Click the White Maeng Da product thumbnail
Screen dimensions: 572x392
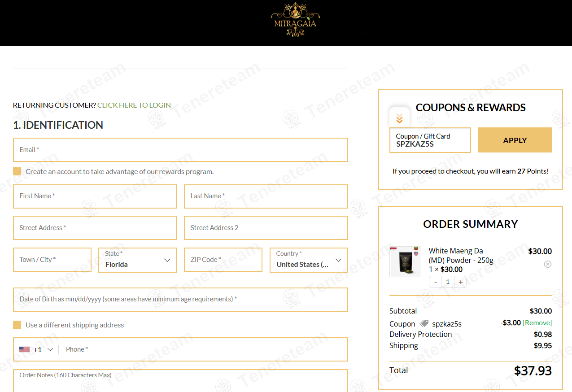405,261
